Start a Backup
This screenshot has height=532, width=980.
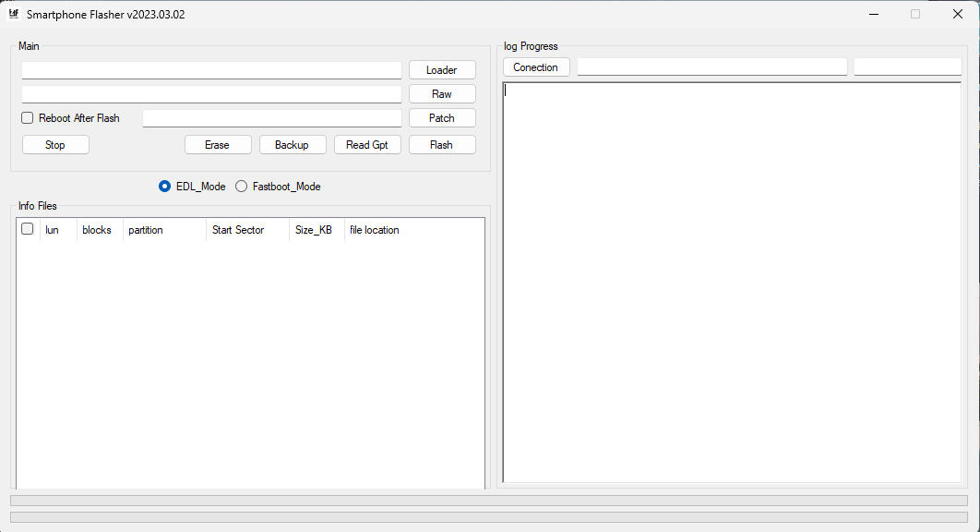click(293, 144)
